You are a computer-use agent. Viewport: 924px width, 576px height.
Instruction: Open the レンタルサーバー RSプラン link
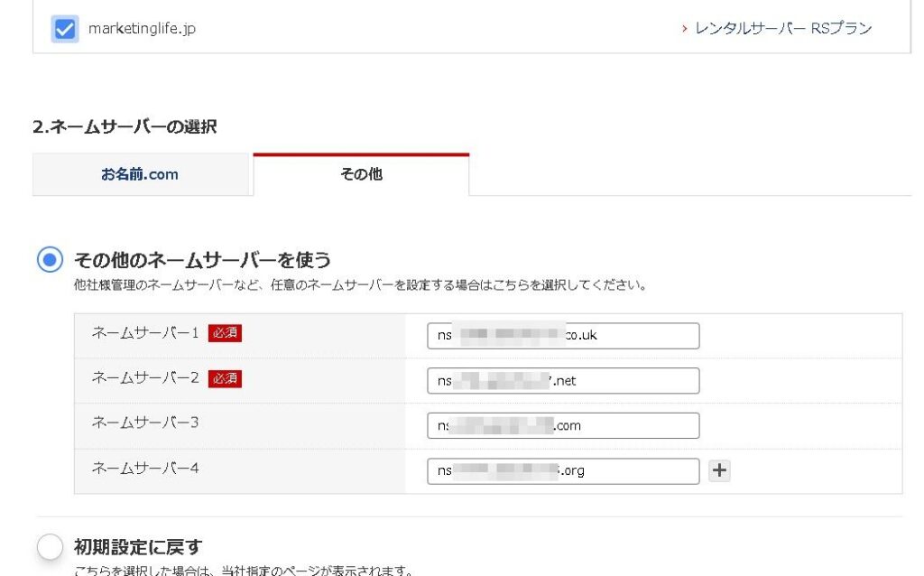coord(783,29)
